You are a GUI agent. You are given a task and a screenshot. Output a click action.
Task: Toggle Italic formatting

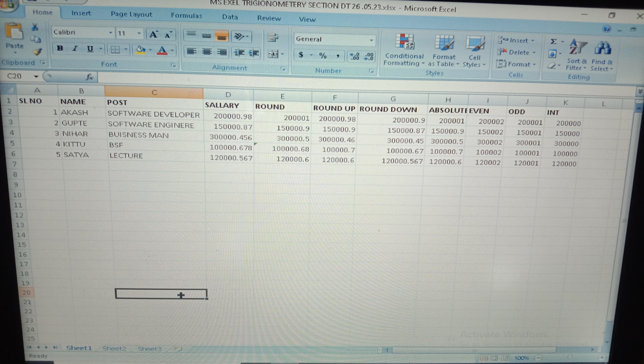[75, 48]
